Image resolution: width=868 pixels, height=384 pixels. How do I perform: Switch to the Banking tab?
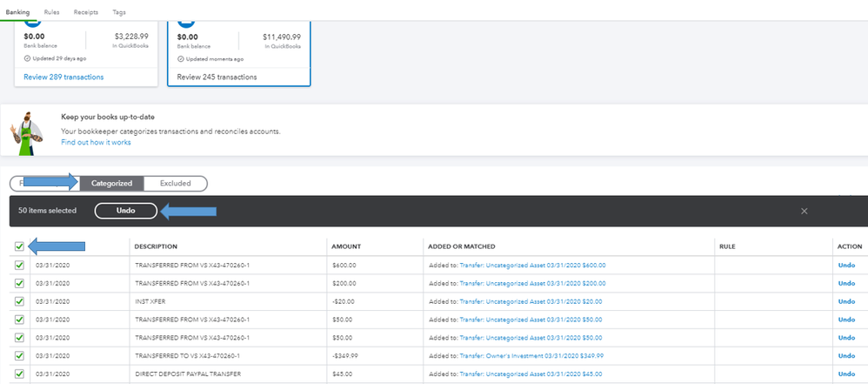tap(17, 11)
